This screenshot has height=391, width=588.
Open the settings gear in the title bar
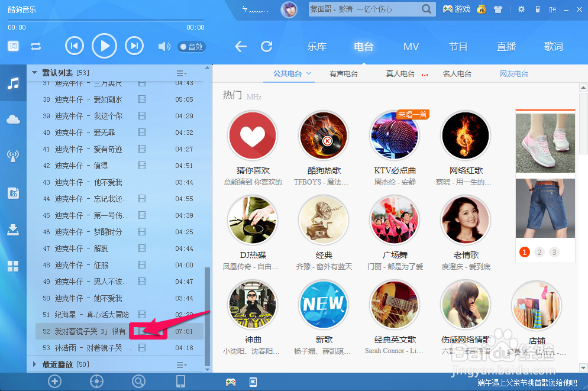tap(522, 9)
